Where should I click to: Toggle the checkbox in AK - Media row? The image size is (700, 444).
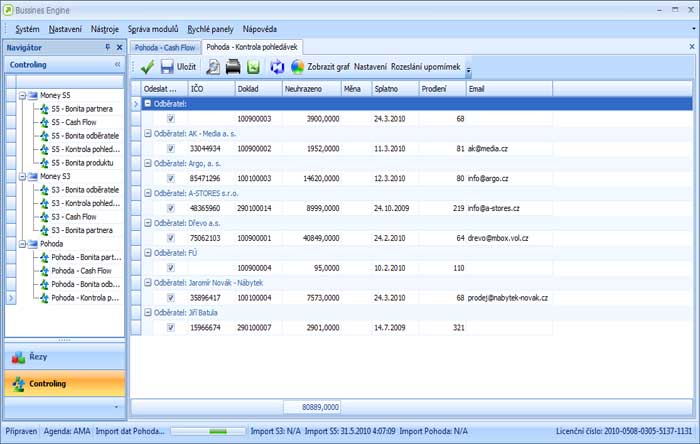tap(170, 149)
